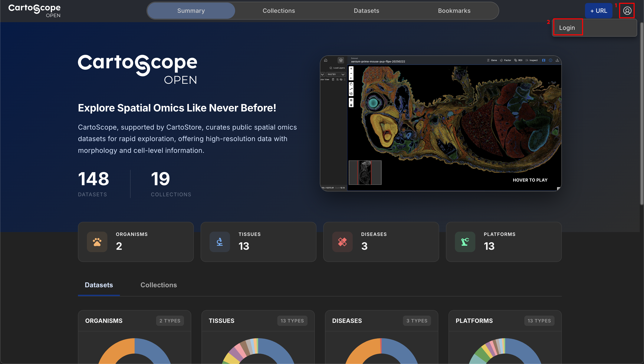Click the bandage icon in Diseases card
This screenshot has width=644, height=364.
coord(342,242)
